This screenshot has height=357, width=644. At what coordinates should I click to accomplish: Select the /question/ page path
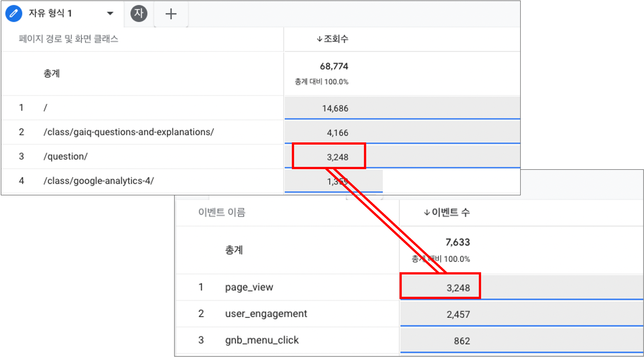[x=66, y=156]
